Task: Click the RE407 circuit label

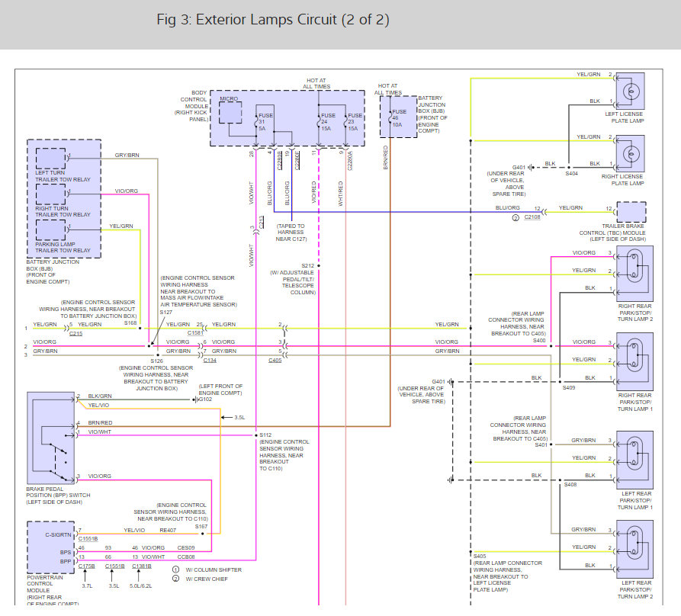Action: 168,530
